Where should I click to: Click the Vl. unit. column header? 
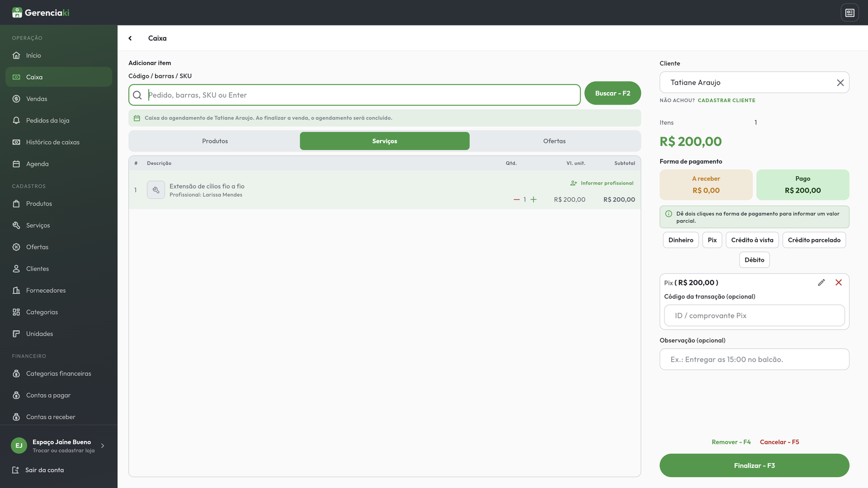click(576, 163)
